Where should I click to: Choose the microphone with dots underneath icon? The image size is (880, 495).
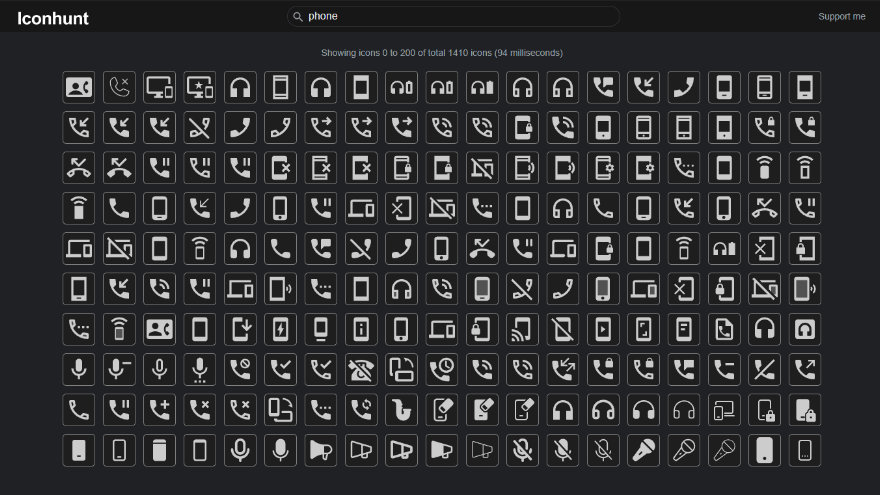(200, 369)
